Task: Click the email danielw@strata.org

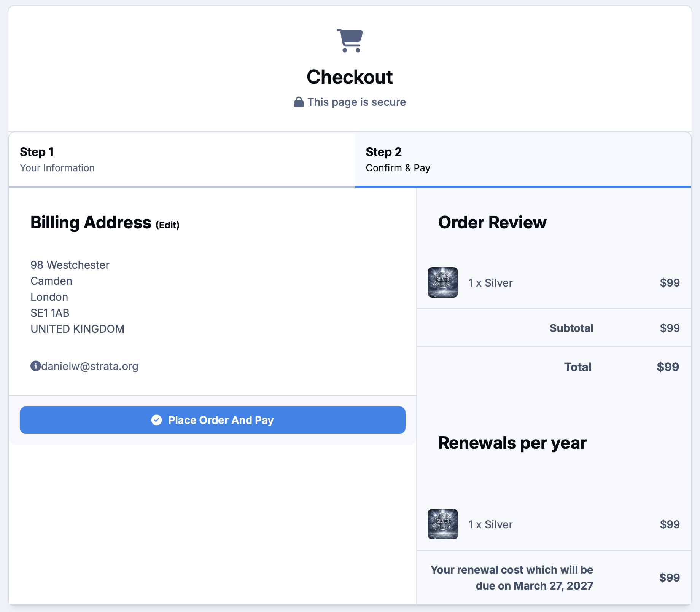Action: (x=90, y=366)
